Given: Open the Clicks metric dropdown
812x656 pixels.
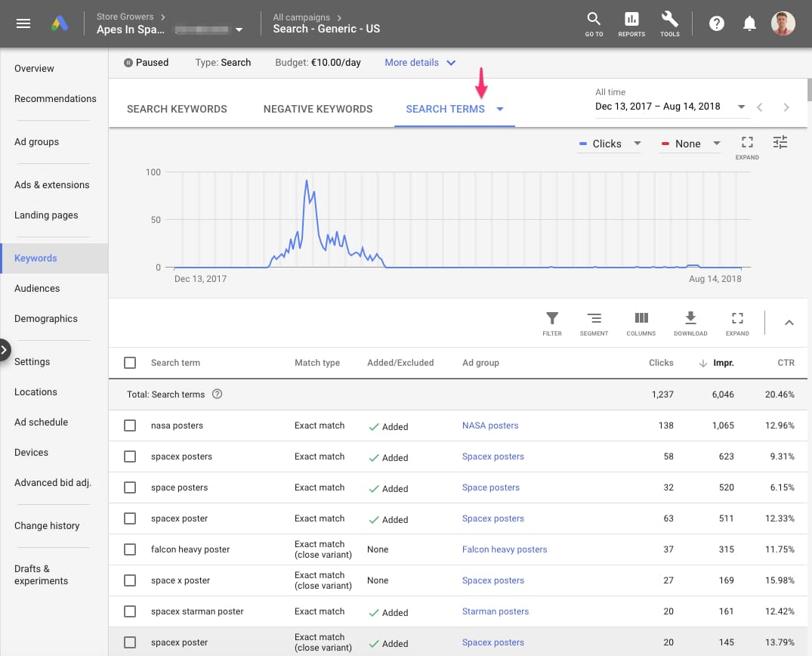Looking at the screenshot, I should [x=610, y=144].
